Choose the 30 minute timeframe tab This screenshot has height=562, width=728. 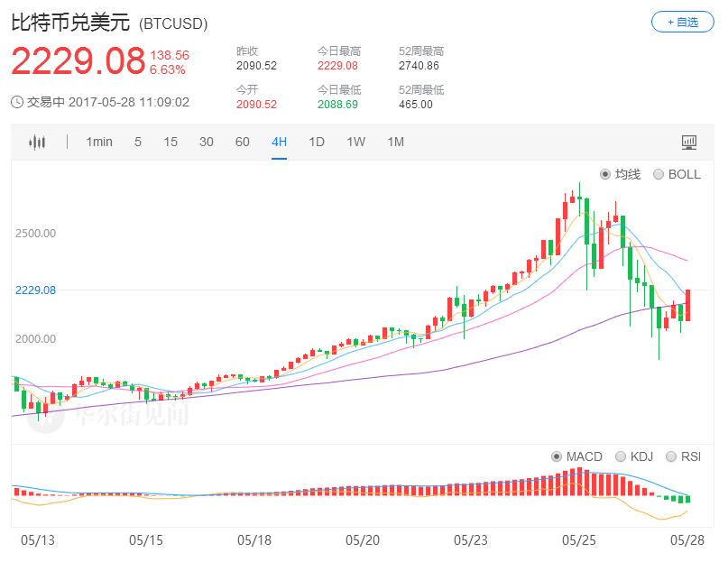(207, 142)
